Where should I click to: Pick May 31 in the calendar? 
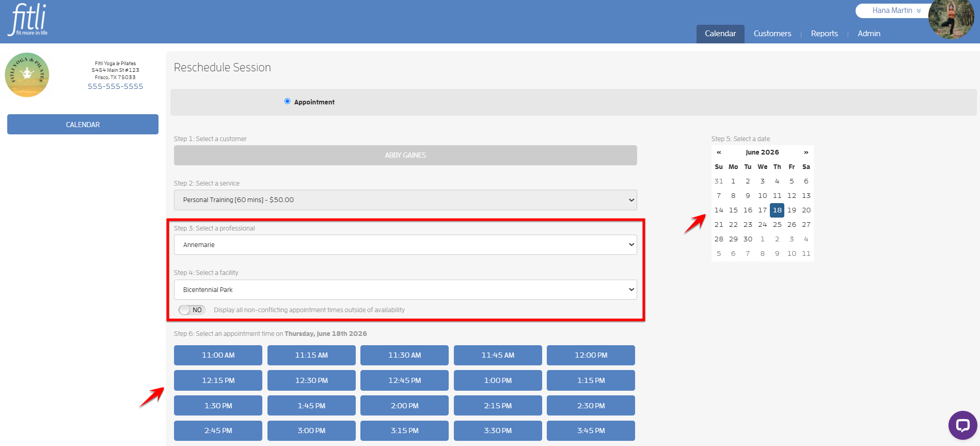[x=719, y=181]
